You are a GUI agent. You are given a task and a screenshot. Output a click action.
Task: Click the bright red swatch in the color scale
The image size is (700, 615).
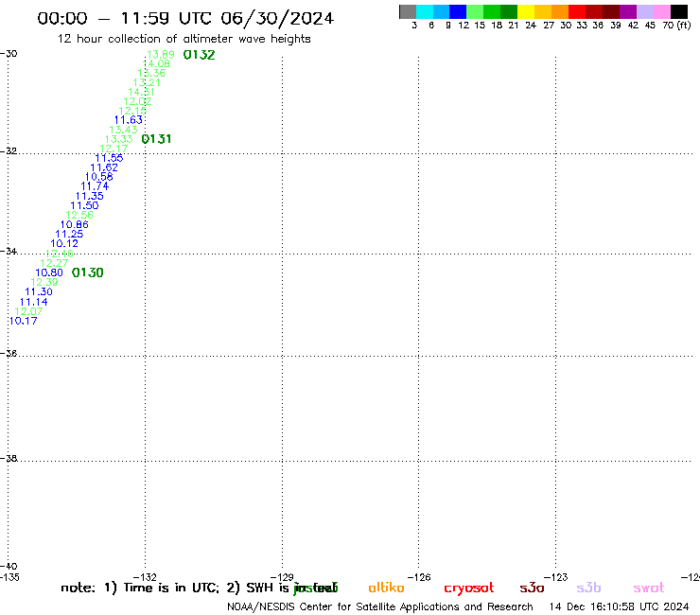(x=577, y=11)
